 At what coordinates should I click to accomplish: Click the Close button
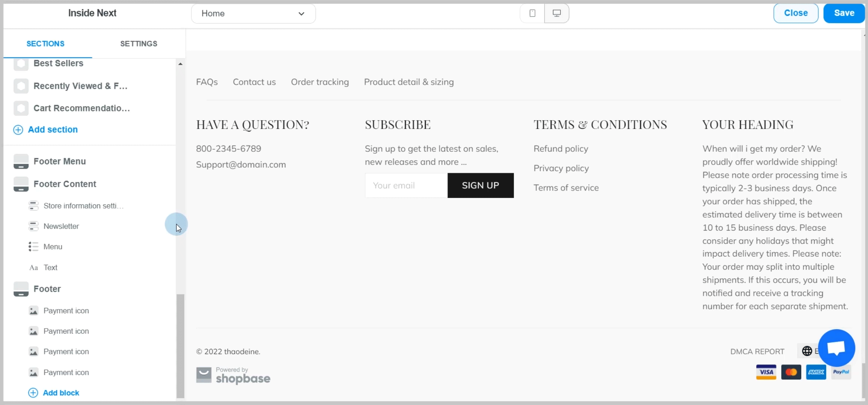click(796, 13)
